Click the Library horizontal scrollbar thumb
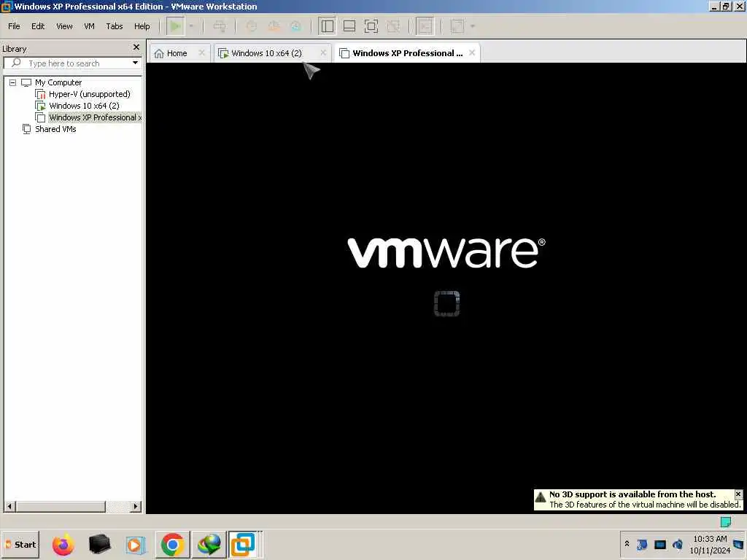 point(60,506)
